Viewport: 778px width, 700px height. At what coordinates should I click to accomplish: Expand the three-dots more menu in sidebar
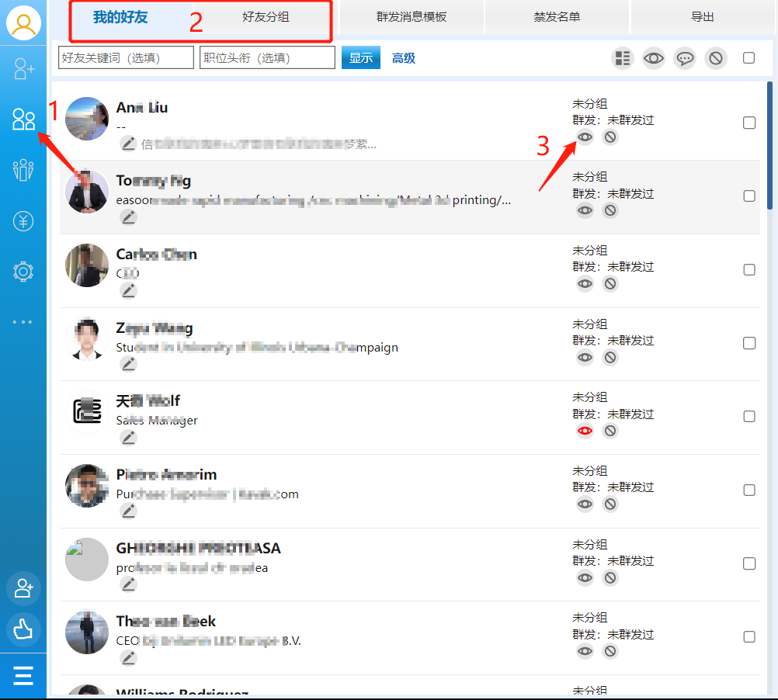(x=23, y=321)
